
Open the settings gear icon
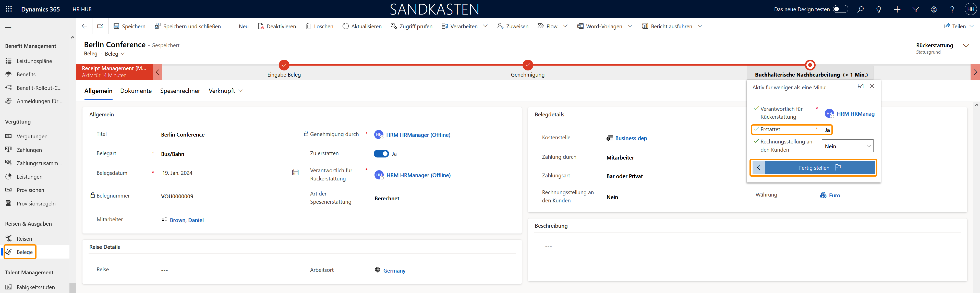934,9
